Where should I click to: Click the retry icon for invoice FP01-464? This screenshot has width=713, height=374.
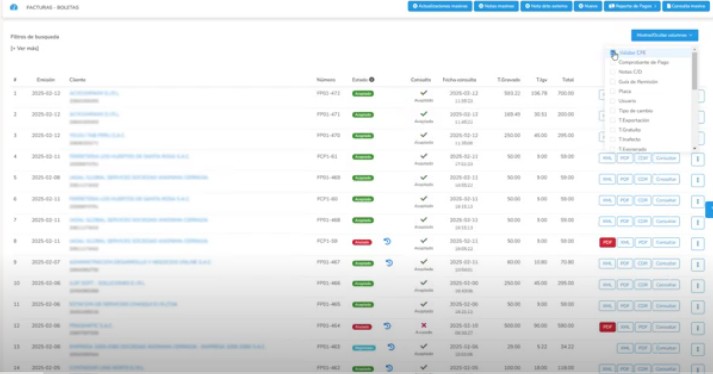coord(387,326)
